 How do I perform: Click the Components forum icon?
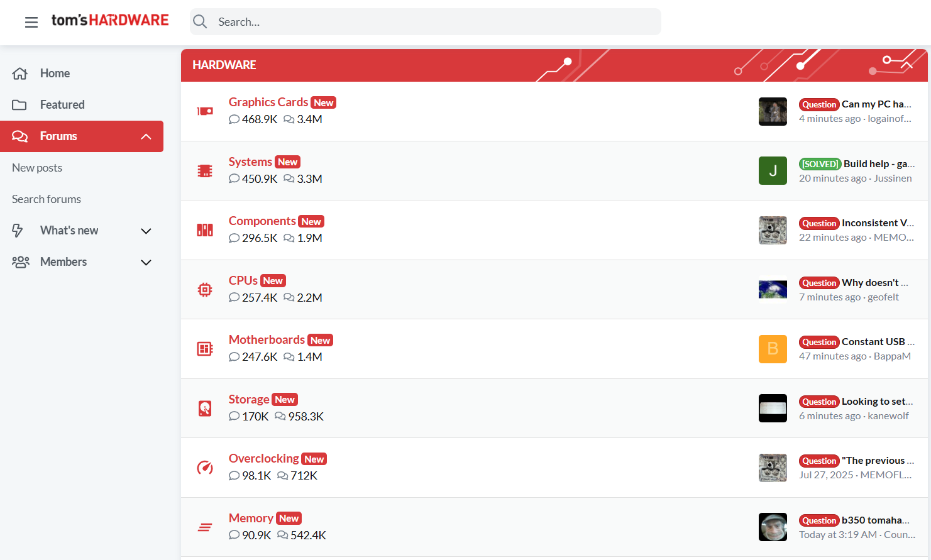pyautogui.click(x=205, y=230)
